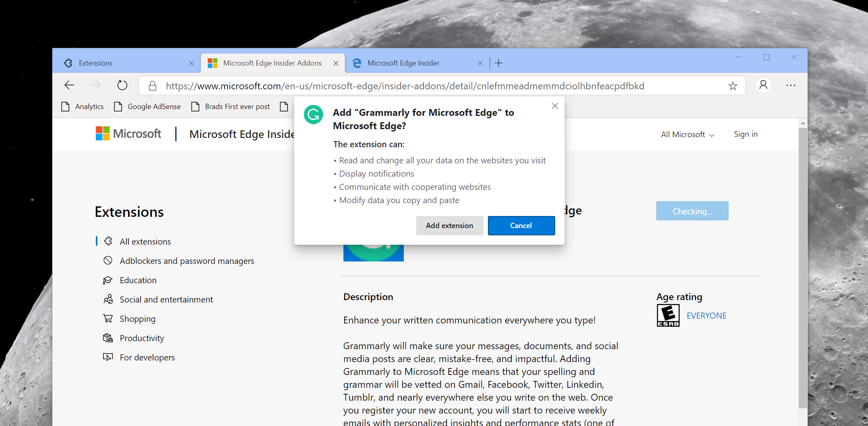Screen dimensions: 868x426
Task: Open the Google AdSense bookmark
Action: point(154,107)
